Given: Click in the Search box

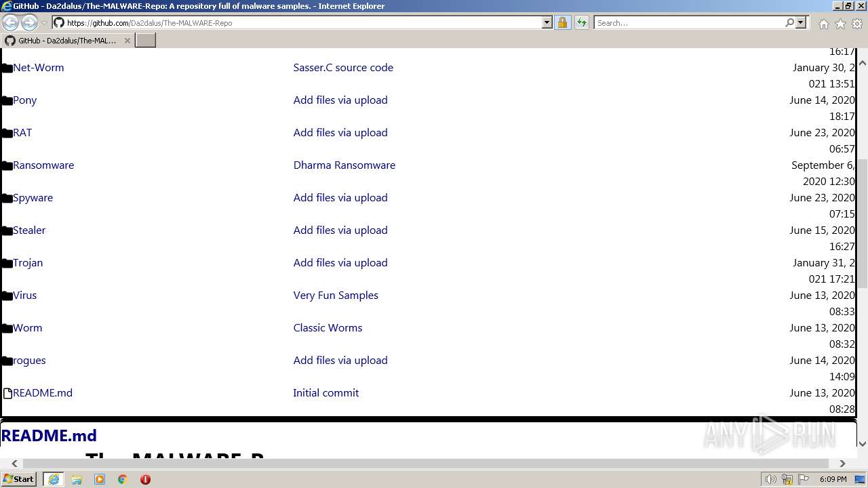Looking at the screenshot, I should click(x=688, y=22).
